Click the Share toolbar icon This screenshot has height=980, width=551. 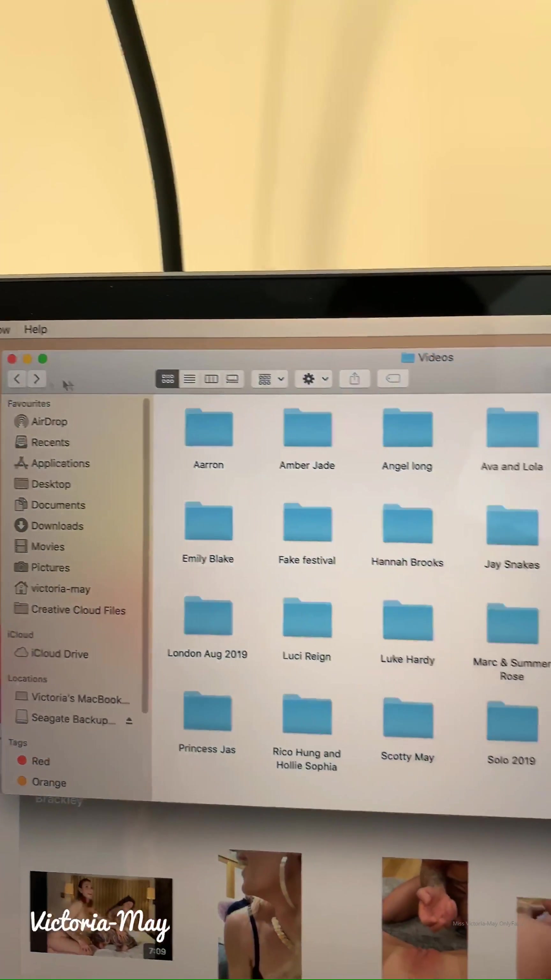pyautogui.click(x=354, y=379)
